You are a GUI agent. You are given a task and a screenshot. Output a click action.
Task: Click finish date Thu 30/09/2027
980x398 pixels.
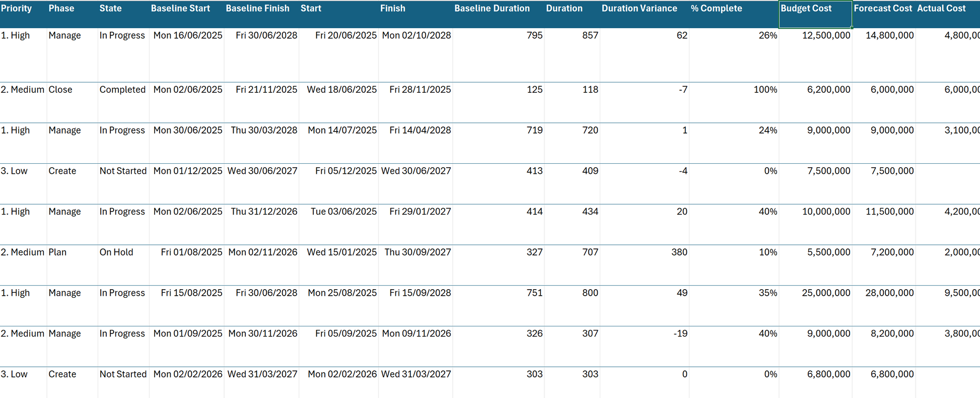click(418, 252)
